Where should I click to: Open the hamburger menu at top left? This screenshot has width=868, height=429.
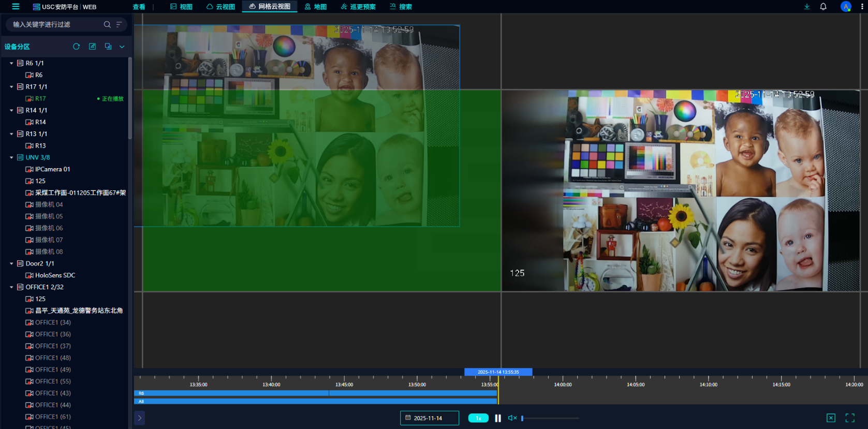[16, 7]
